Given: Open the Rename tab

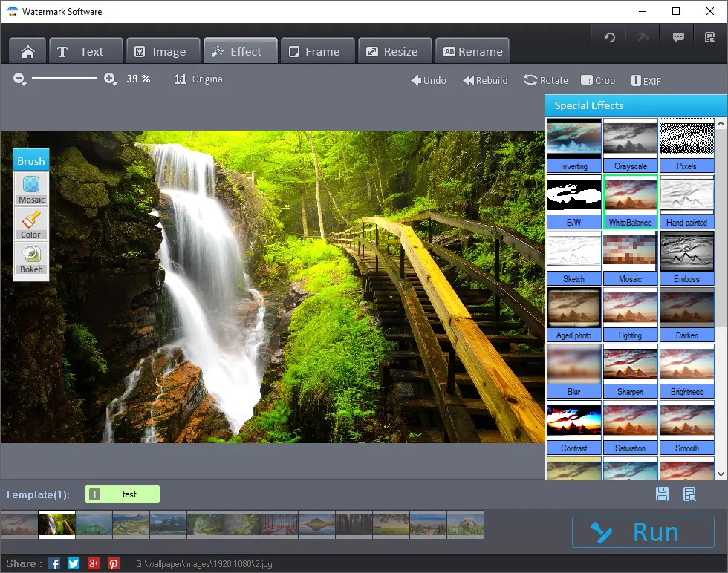Looking at the screenshot, I should [x=472, y=51].
